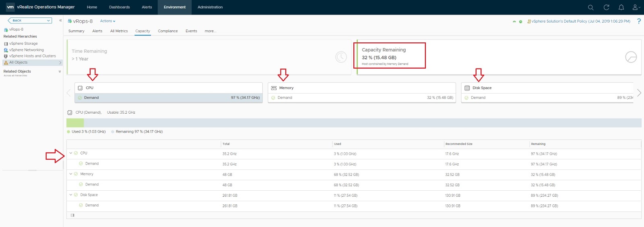Switch to Events tab
Screen dimensions: 644x227
[x=191, y=31]
